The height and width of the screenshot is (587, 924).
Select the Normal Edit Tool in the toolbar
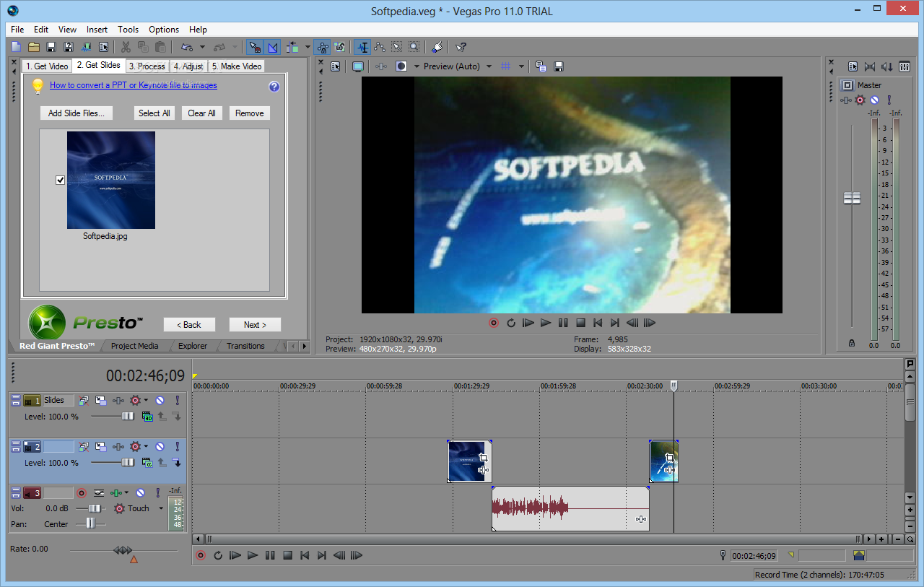362,47
